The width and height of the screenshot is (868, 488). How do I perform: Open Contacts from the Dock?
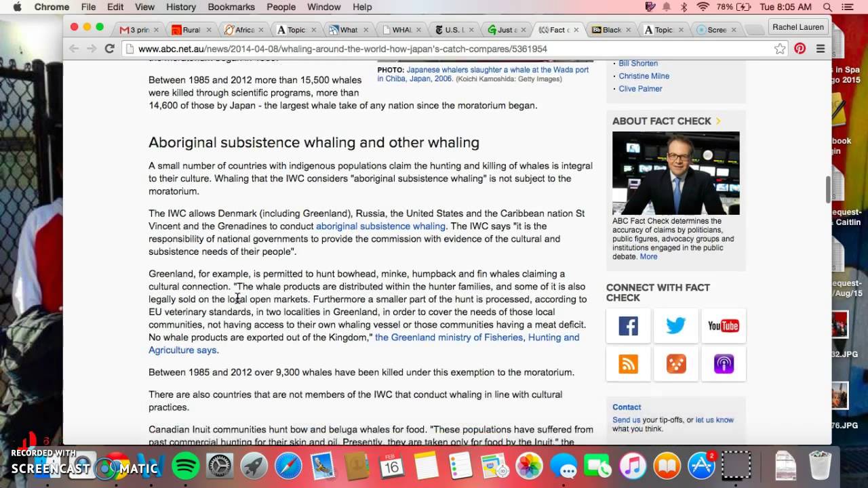coord(357,466)
